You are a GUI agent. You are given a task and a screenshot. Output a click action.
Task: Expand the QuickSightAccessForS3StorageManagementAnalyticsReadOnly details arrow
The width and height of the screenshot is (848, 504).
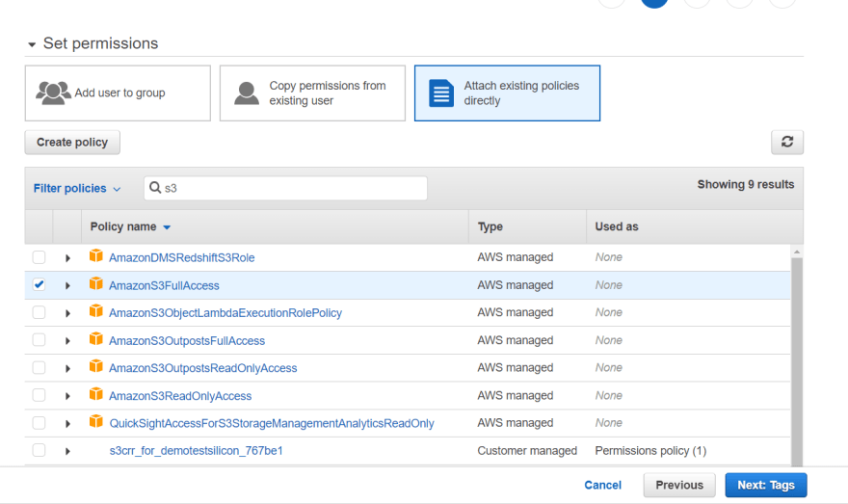(x=67, y=423)
